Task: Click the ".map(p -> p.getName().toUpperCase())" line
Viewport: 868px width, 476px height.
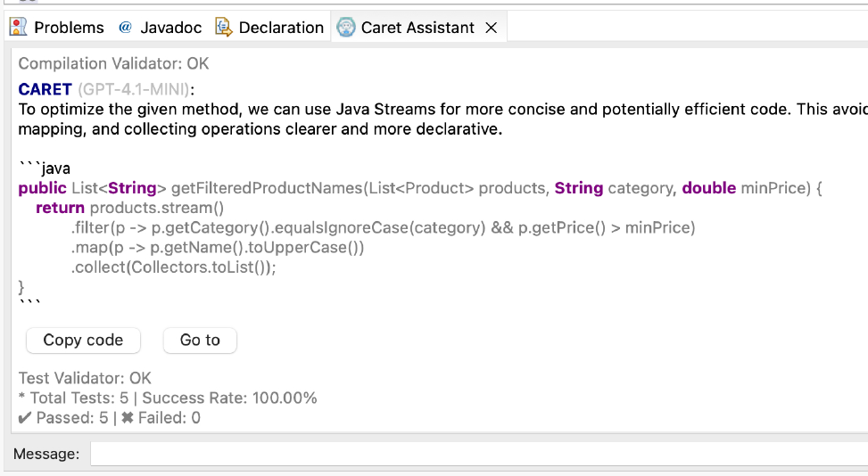Action: 218,248
